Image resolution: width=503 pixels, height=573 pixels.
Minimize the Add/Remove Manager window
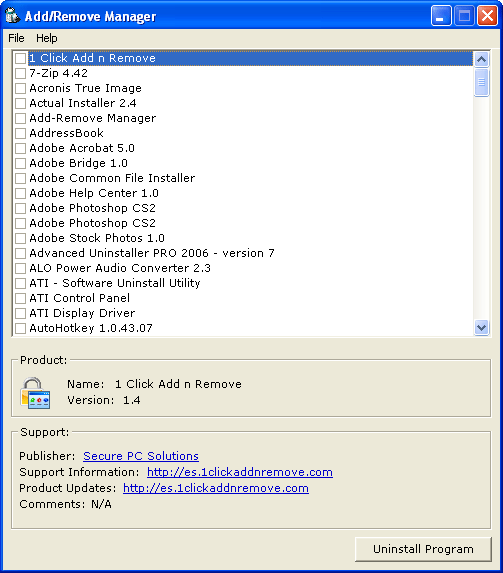[x=441, y=16]
